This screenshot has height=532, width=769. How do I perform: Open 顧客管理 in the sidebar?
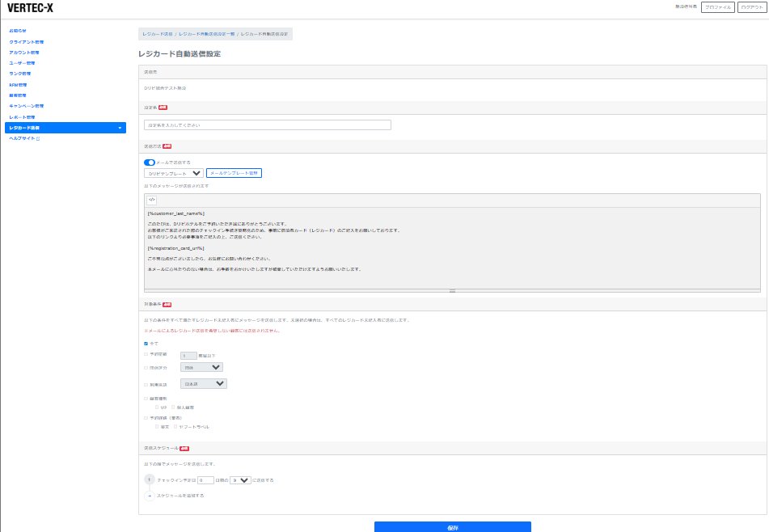tap(18, 95)
